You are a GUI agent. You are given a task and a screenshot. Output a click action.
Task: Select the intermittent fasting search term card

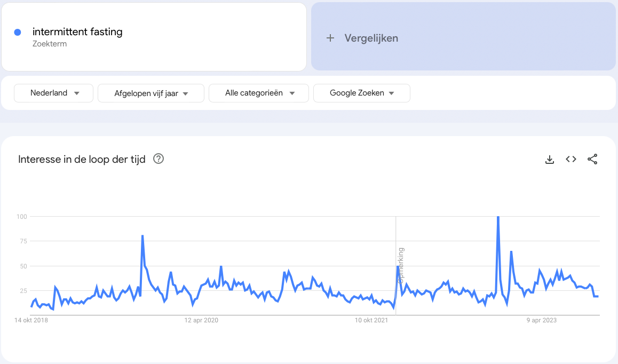pyautogui.click(x=154, y=36)
